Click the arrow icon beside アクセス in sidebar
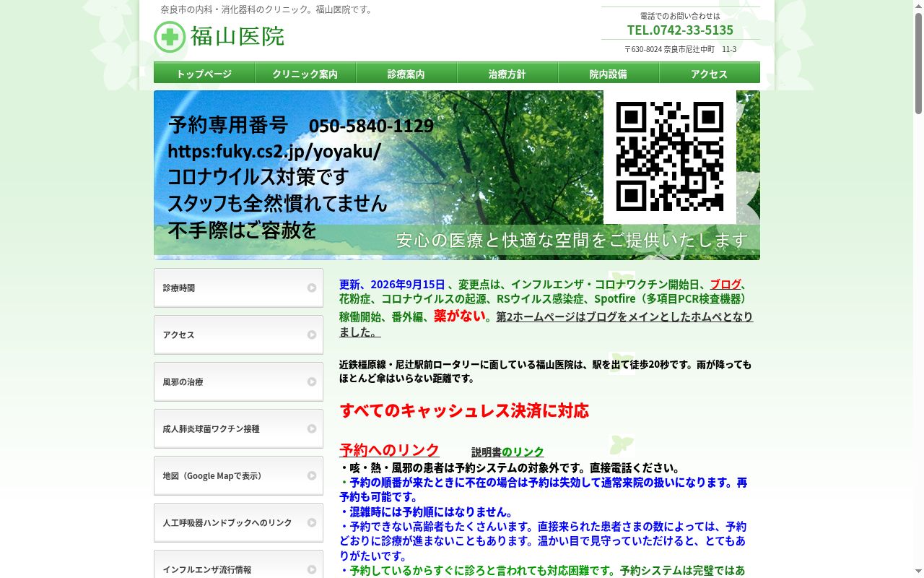The image size is (924, 578). pos(312,335)
